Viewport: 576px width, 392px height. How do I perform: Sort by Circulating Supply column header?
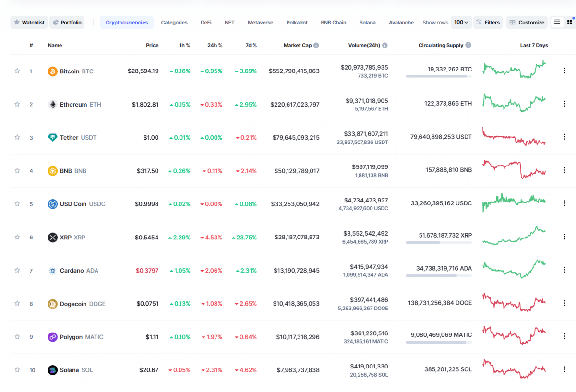click(x=441, y=45)
